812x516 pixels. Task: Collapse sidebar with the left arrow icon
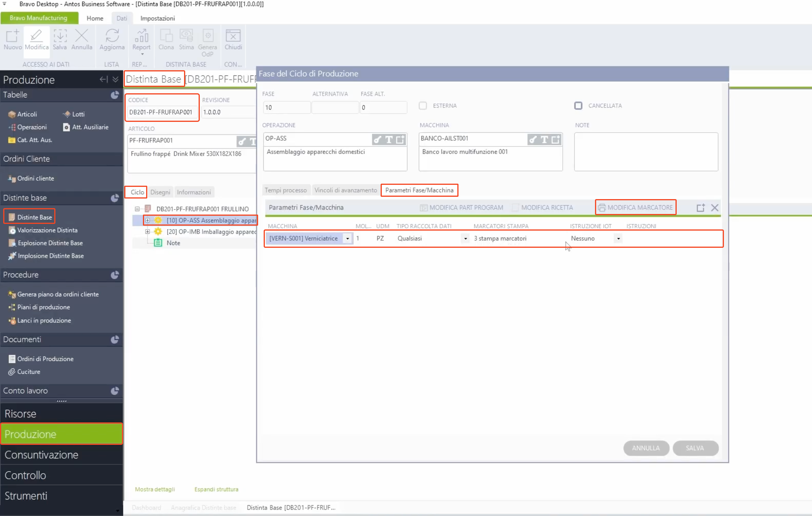[103, 79]
